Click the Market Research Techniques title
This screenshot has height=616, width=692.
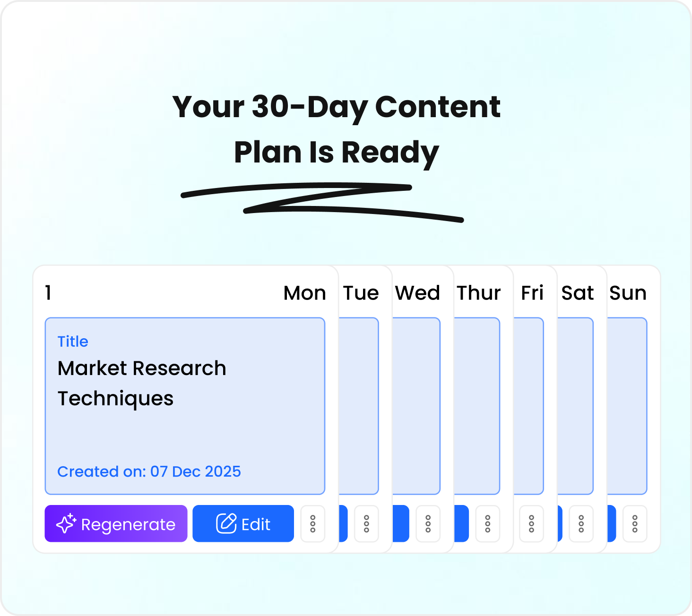(142, 383)
